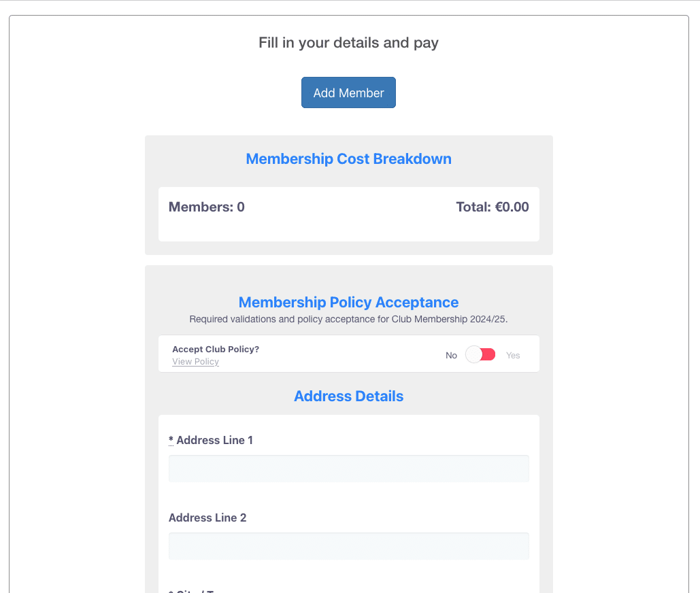The width and height of the screenshot is (700, 593).
Task: Click the Fill in your details and pay title
Action: pos(349,43)
